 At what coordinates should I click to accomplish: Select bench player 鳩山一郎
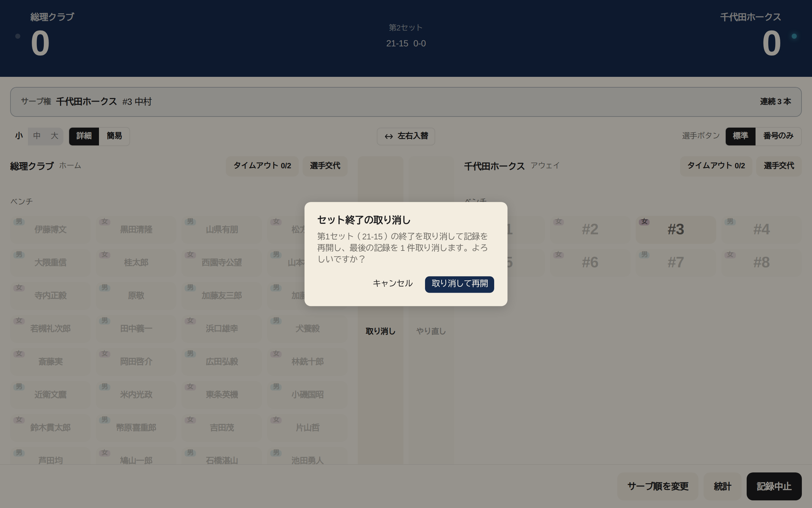coord(136,456)
